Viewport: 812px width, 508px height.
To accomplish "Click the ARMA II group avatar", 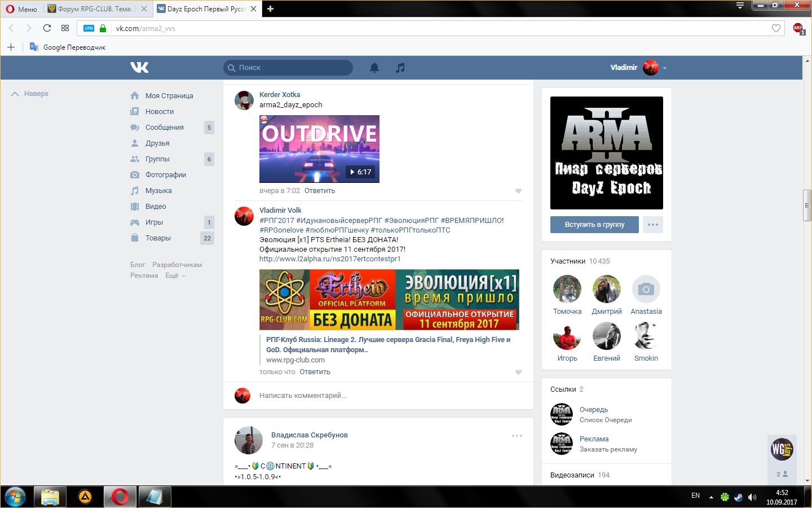I will 607,153.
